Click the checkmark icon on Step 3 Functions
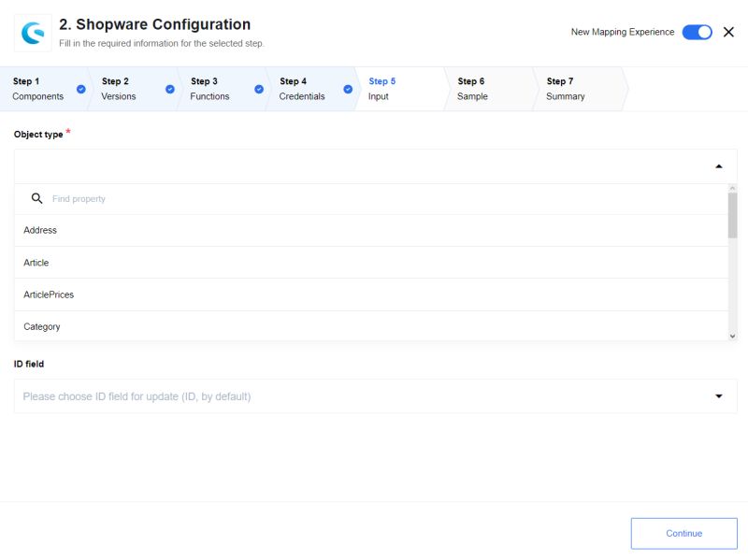 tap(258, 90)
